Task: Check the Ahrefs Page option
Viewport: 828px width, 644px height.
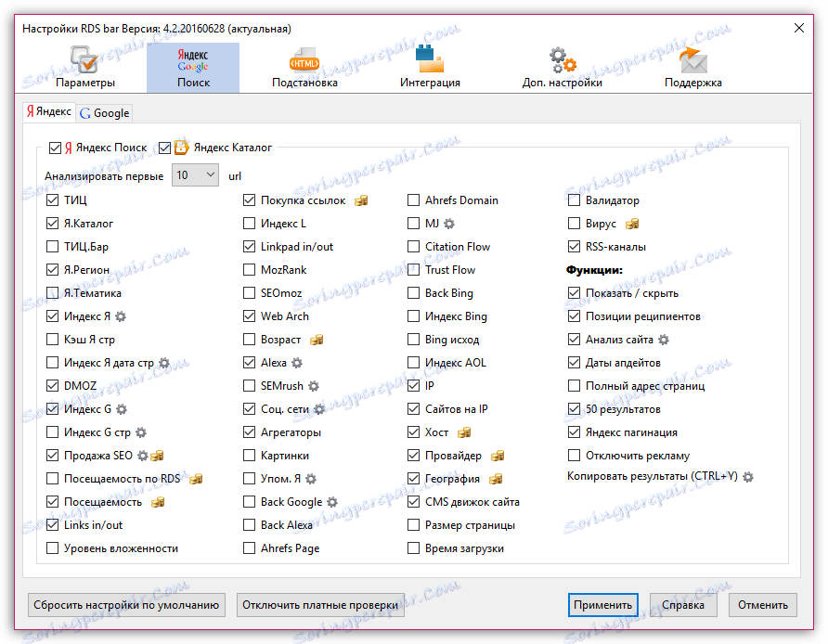Action: click(250, 547)
